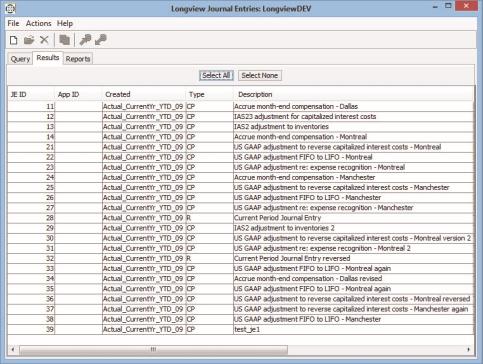This screenshot has width=483, height=364.
Task: Click the horizontal scrollbar thumb
Action: click(153, 349)
